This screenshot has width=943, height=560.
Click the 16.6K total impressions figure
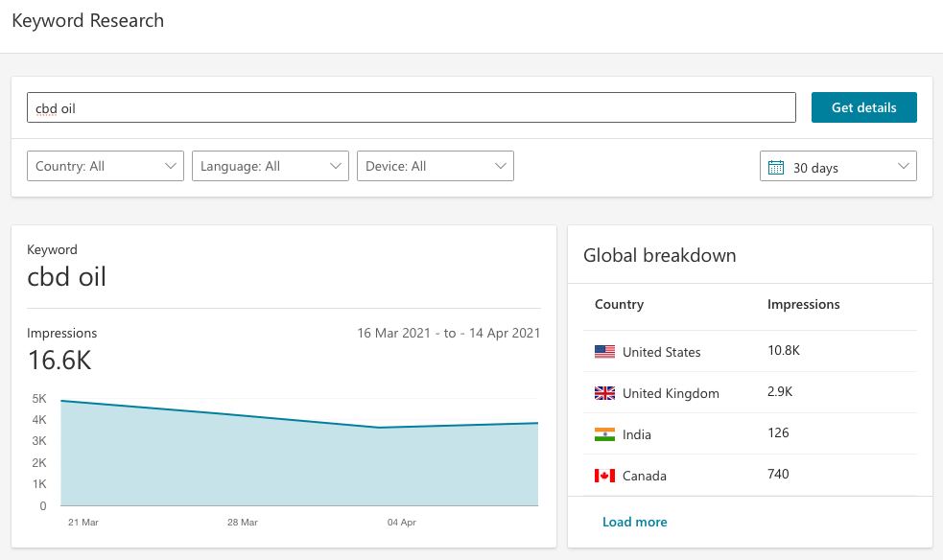59,361
